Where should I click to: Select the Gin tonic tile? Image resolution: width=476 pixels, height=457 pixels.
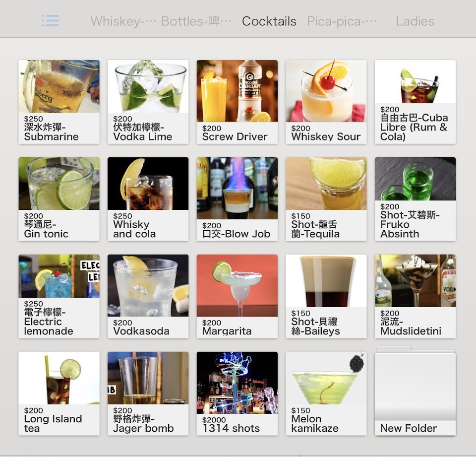pos(59,199)
